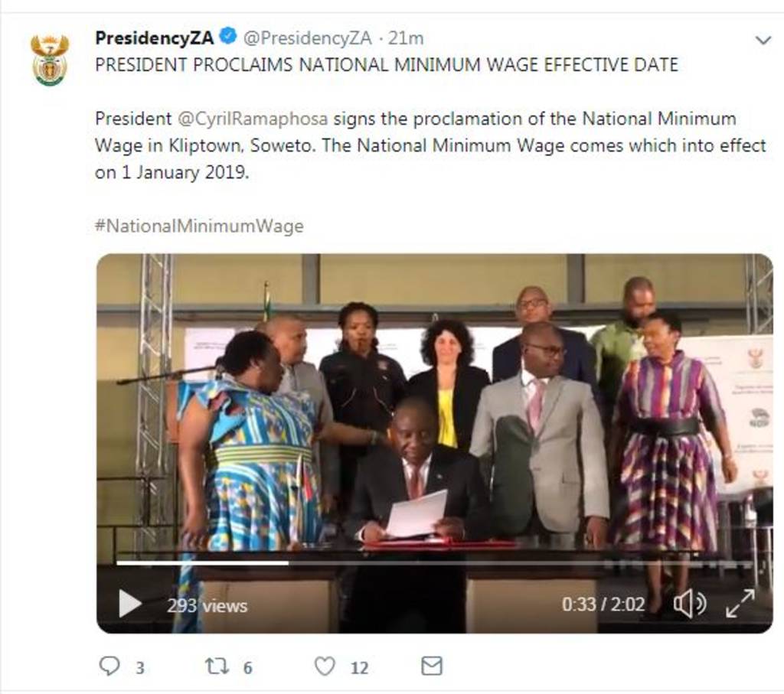This screenshot has width=784, height=694.
Task: Open the @CyrilRamaphosa mention link
Action: coord(253,119)
